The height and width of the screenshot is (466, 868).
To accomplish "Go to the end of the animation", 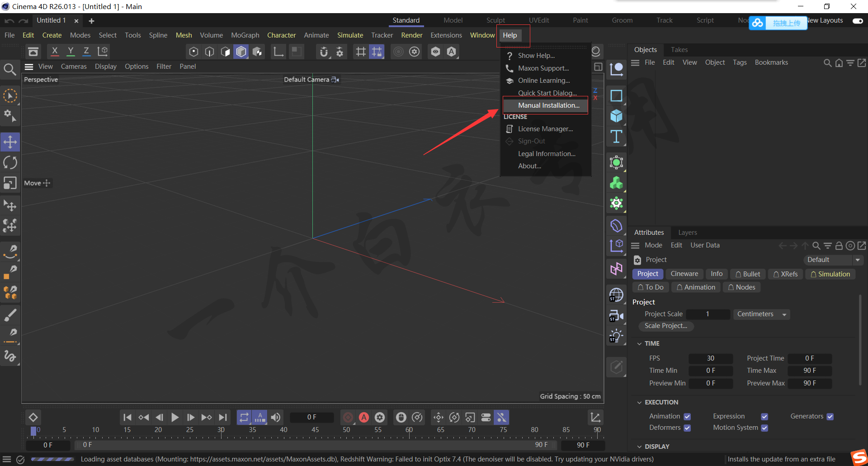I will point(223,417).
